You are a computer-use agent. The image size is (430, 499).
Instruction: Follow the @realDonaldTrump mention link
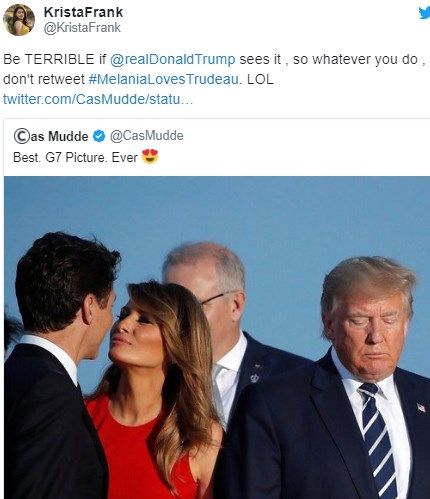tap(172, 59)
